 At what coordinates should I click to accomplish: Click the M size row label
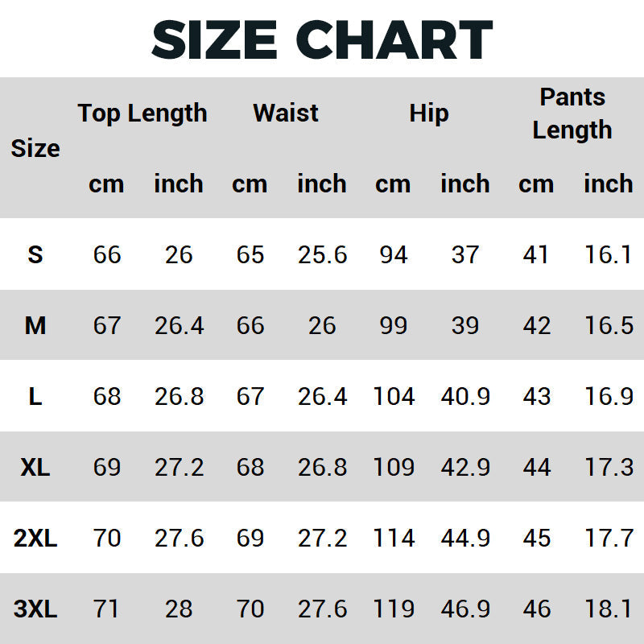click(35, 326)
